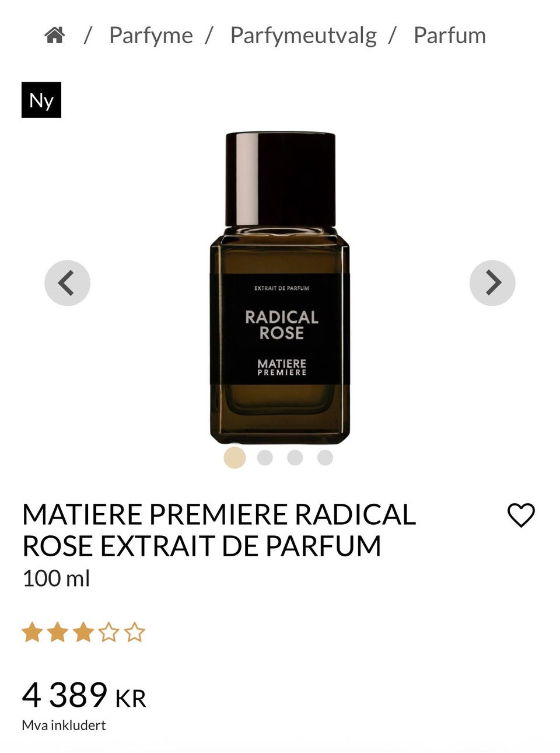This screenshot has height=753, width=560.
Task: Click the fifth empty rating star
Action: coord(135,632)
